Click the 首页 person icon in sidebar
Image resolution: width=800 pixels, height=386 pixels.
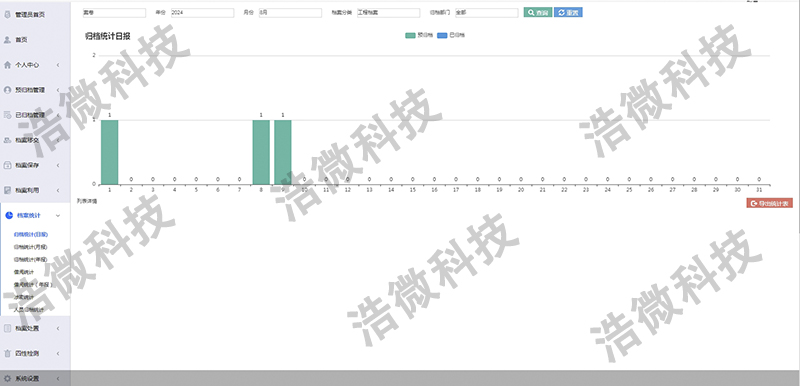[7, 40]
